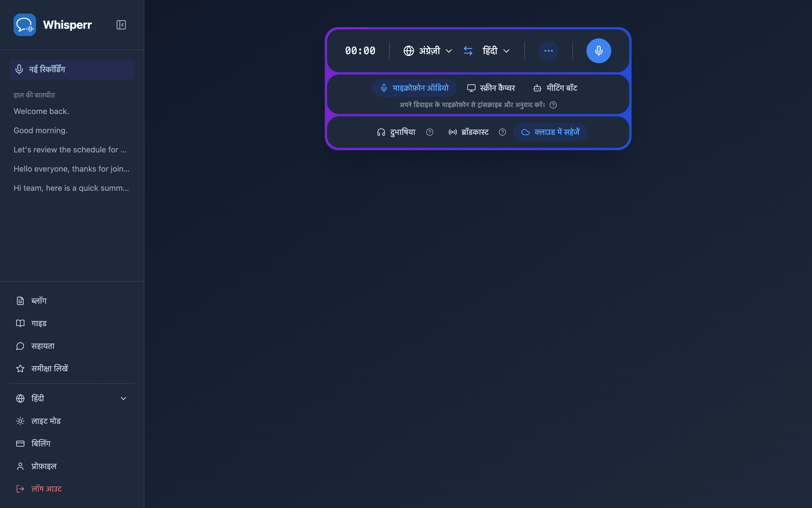This screenshot has height=508, width=812.
Task: Open the ब्लॉग link
Action: pyautogui.click(x=72, y=301)
